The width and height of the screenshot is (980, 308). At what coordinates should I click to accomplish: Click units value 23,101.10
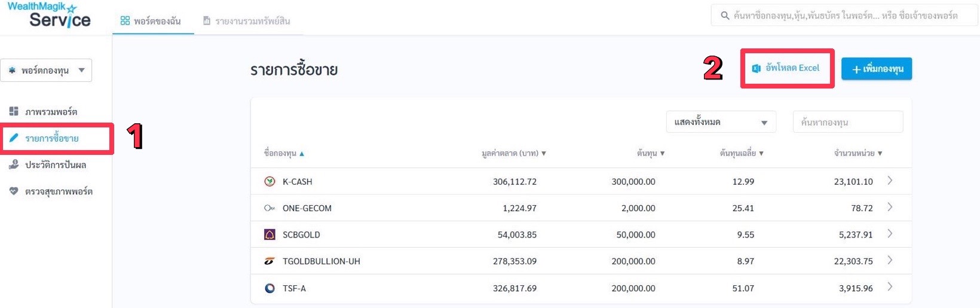(853, 182)
